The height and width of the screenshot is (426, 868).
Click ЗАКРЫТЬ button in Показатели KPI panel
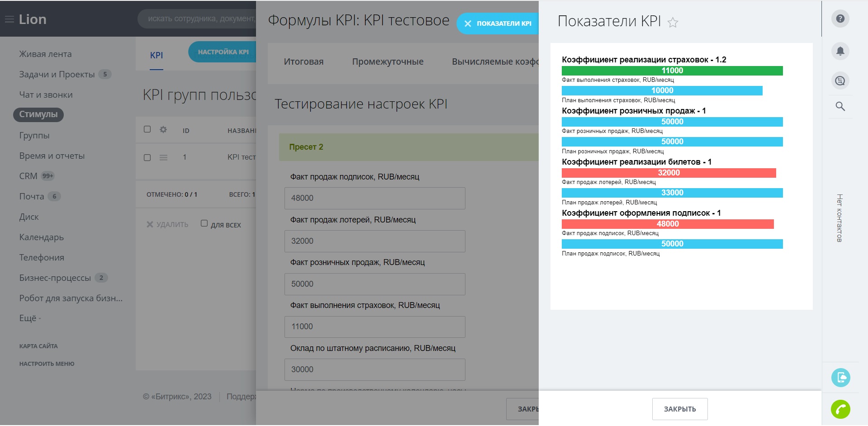point(679,409)
